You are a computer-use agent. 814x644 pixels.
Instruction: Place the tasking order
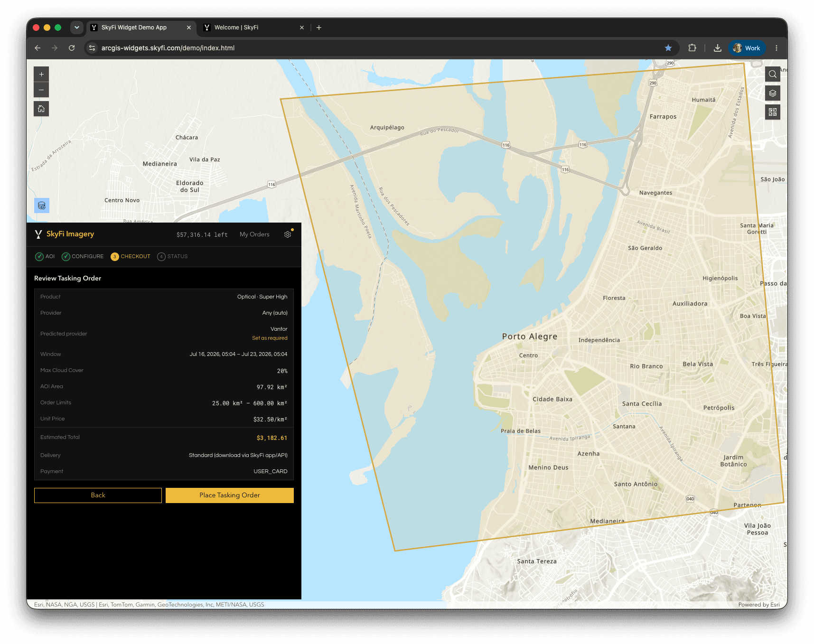pyautogui.click(x=230, y=495)
